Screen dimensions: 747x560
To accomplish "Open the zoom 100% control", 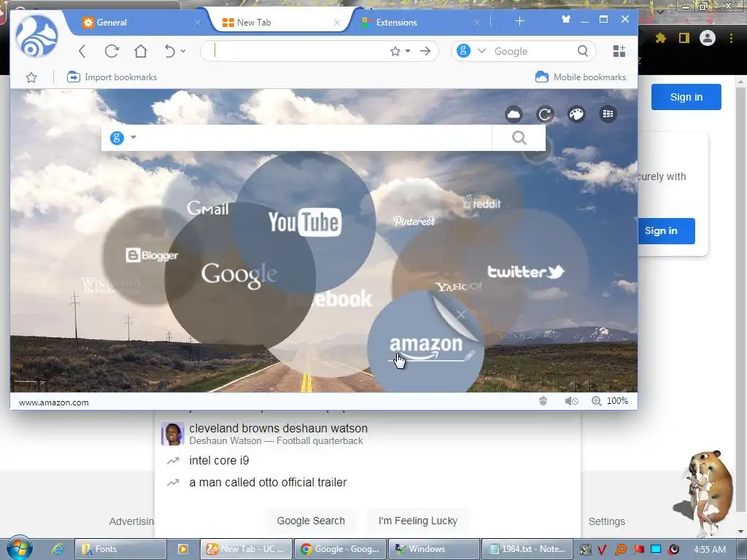I will [x=609, y=402].
